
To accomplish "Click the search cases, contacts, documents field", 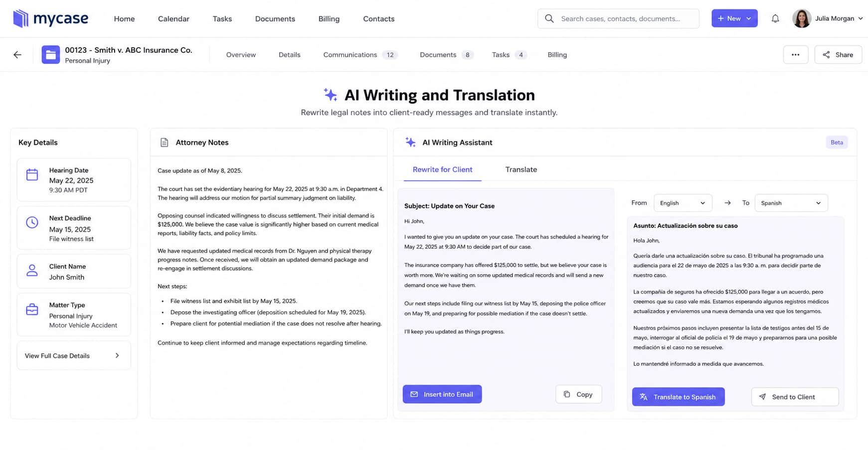I will [618, 18].
